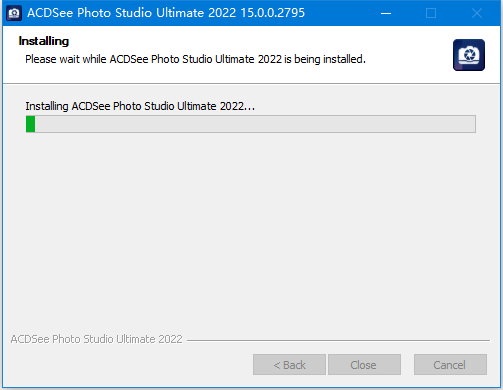Click the empty gray portion of progress bar
Image resolution: width=503 pixels, height=390 pixels.
click(255, 124)
